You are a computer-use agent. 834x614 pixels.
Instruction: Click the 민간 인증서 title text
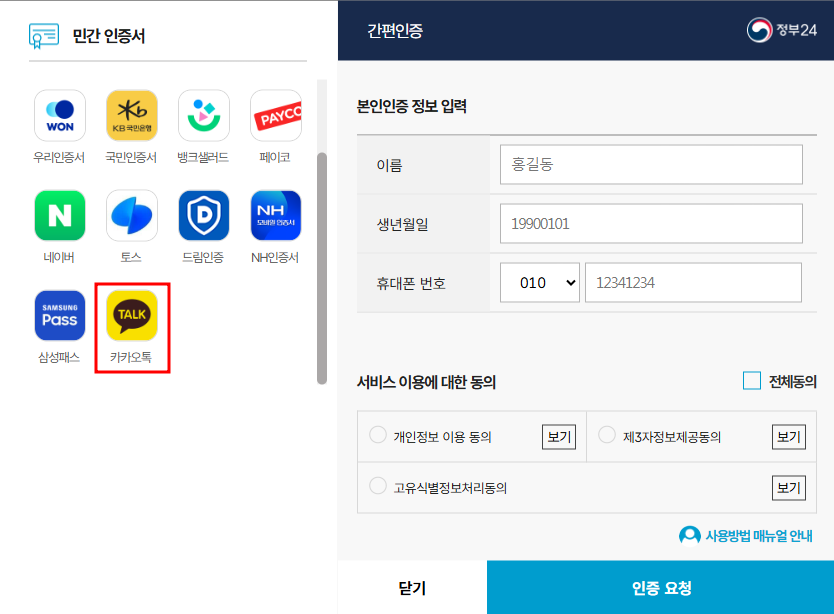(x=109, y=36)
